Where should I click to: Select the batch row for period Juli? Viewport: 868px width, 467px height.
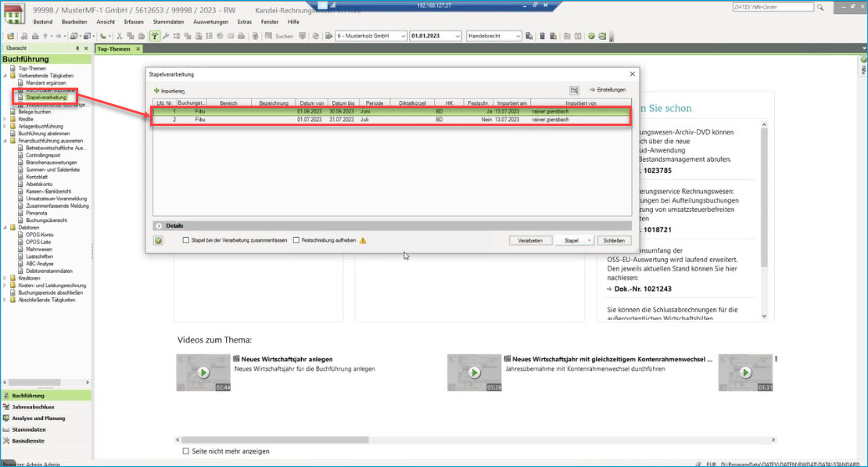coord(391,120)
